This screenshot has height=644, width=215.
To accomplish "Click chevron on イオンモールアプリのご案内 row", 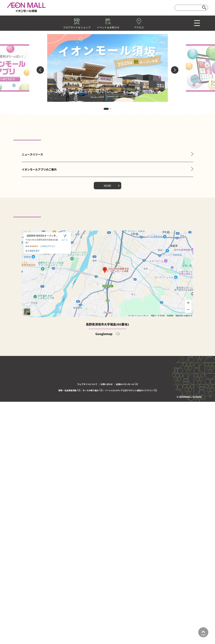I will [x=192, y=169].
